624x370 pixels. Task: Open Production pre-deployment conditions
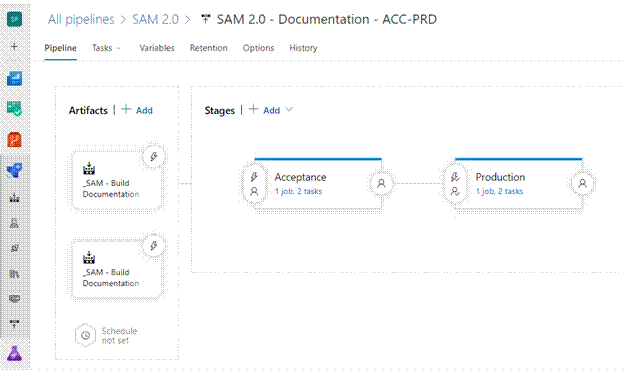click(x=455, y=184)
